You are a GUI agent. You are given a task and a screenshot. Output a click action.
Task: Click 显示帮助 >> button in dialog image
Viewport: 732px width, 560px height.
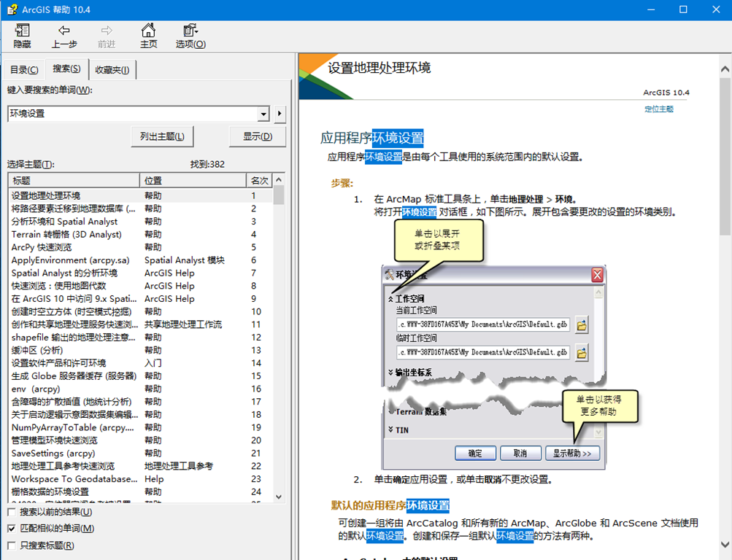pyautogui.click(x=572, y=454)
